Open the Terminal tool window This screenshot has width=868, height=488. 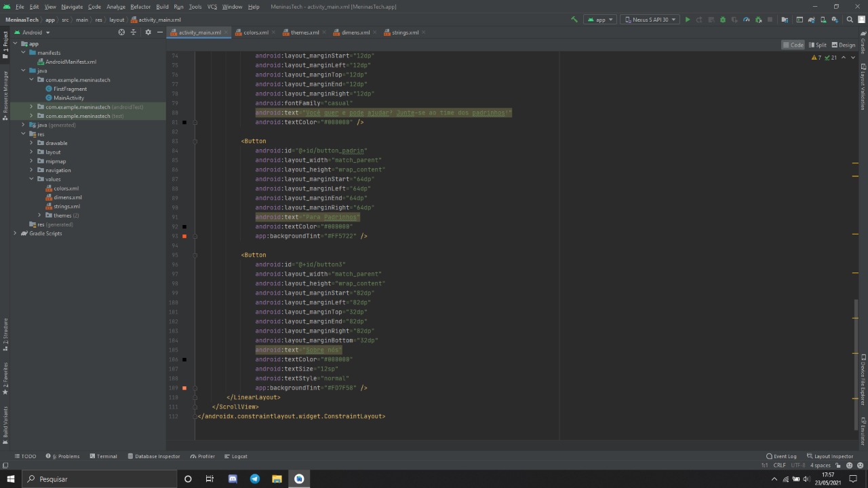103,456
